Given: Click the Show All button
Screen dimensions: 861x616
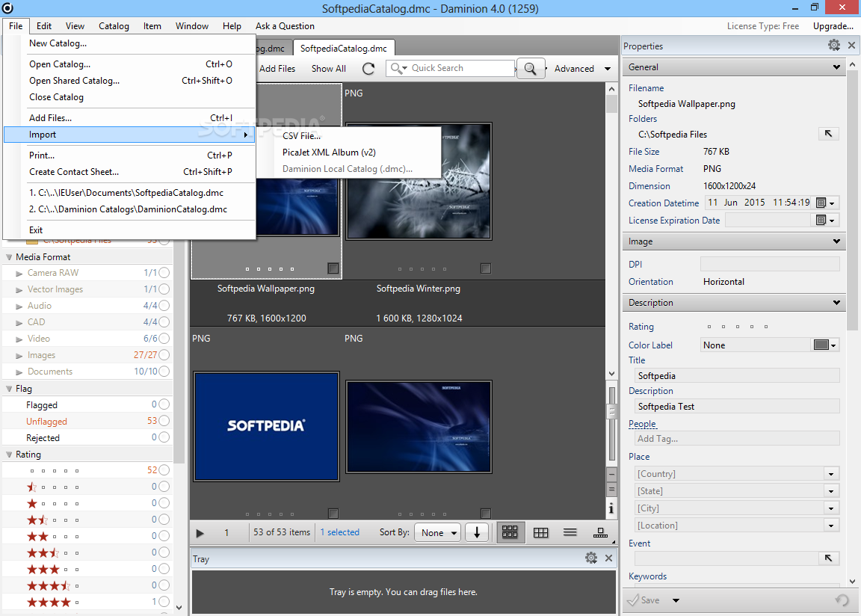Looking at the screenshot, I should [x=328, y=69].
